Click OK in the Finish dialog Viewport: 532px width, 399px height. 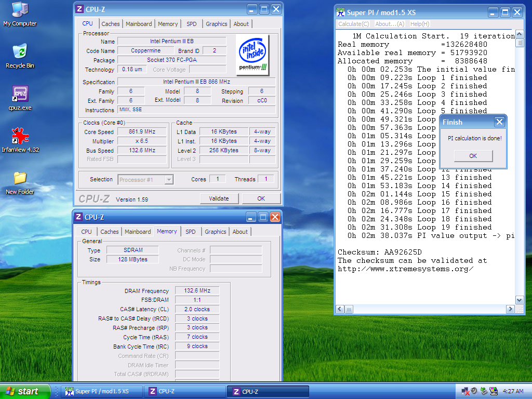(473, 156)
